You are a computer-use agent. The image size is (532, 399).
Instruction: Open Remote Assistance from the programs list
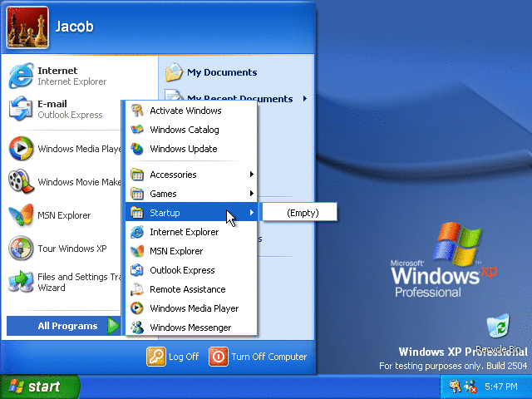tap(191, 289)
